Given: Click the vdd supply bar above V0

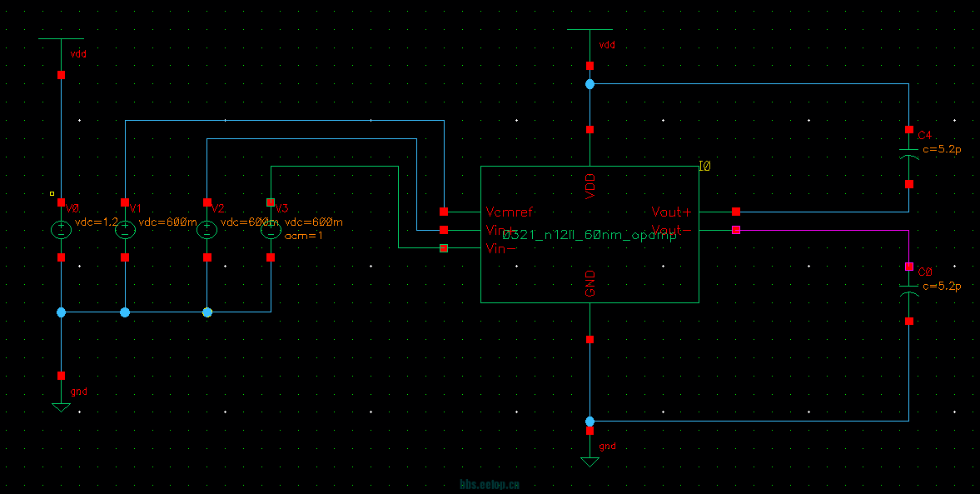Looking at the screenshot, I should 62,39.
